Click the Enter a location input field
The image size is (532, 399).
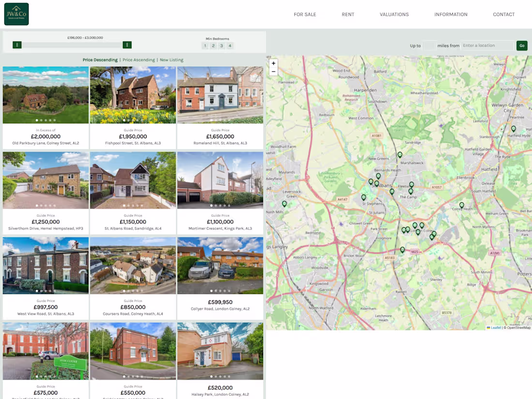[x=487, y=45]
